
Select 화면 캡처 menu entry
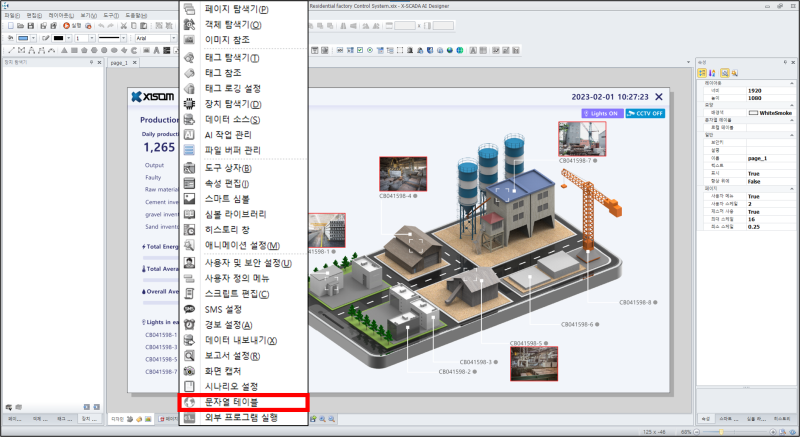(243, 371)
